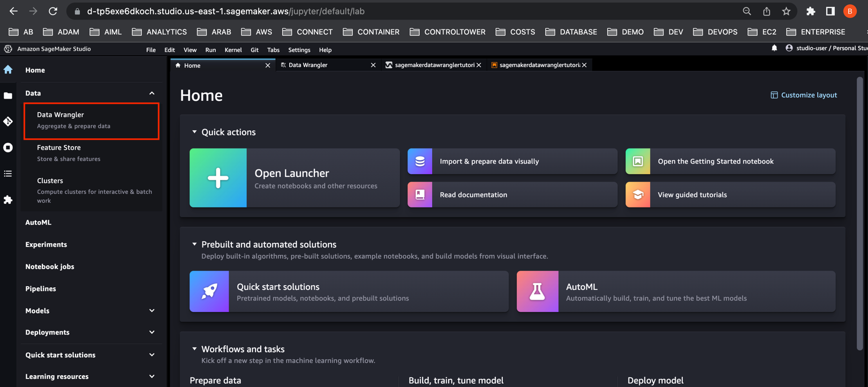Screen dimensions: 868x387
Task: Collapse Prebuilt and automated solutions triangle
Action: [x=194, y=244]
